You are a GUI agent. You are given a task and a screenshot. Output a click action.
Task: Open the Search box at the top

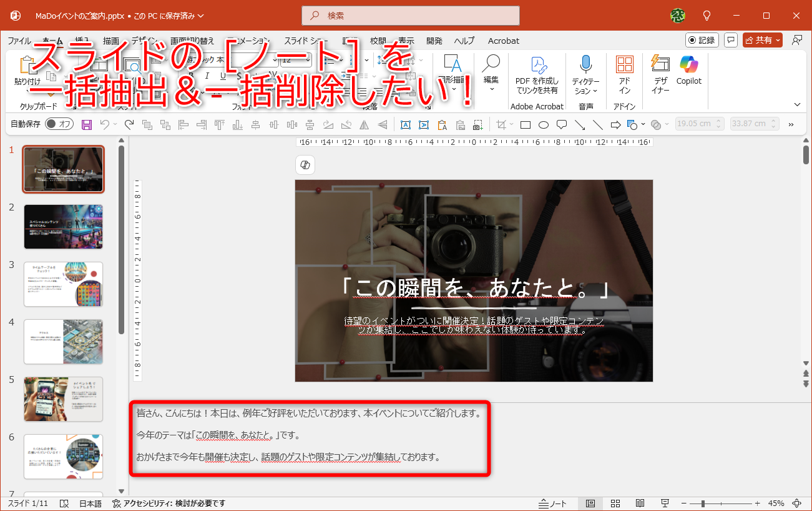coord(410,15)
